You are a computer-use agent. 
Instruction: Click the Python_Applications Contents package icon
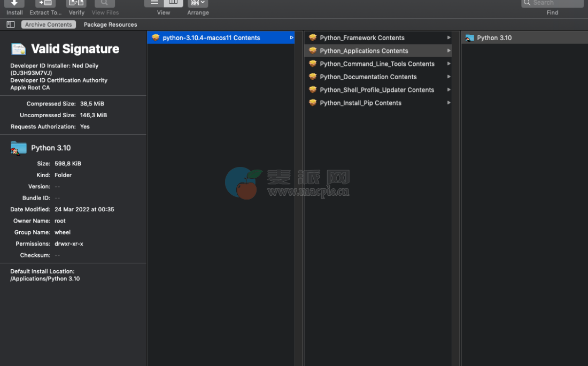313,51
